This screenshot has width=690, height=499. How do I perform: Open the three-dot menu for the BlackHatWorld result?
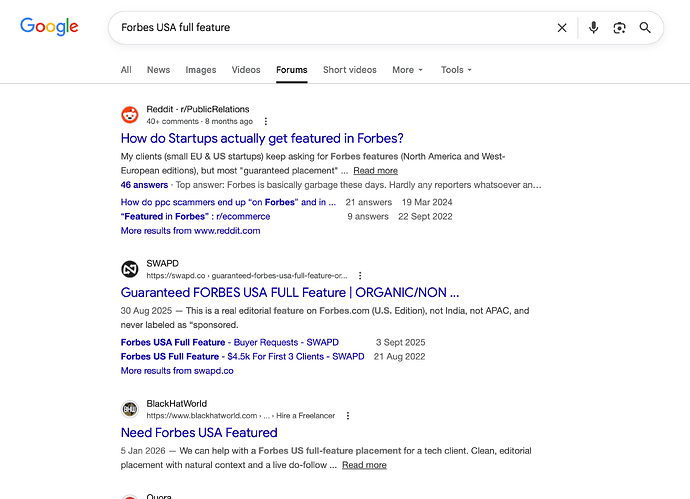click(x=348, y=416)
